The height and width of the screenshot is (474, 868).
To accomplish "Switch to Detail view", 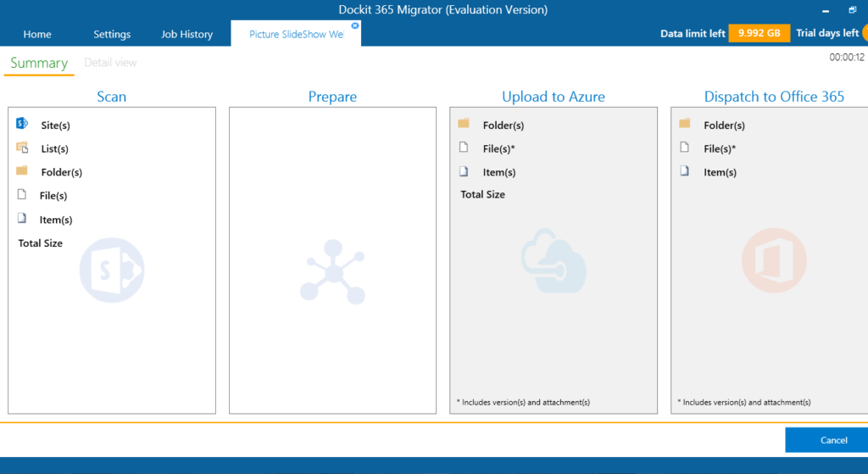I will [110, 63].
